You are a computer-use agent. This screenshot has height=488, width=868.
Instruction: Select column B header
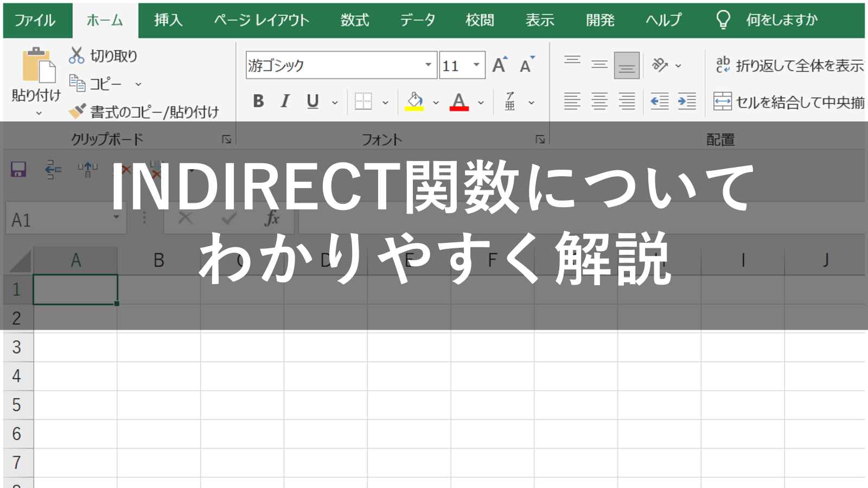tap(159, 260)
